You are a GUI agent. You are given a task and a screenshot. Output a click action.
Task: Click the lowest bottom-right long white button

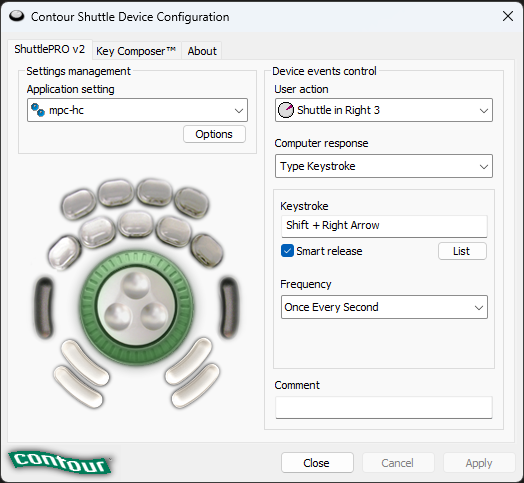[195, 386]
